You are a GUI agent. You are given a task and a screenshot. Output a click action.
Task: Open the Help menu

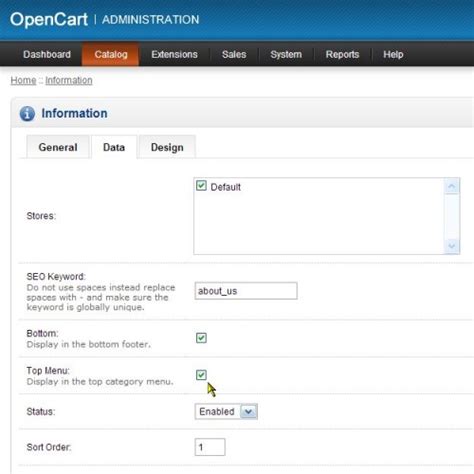(393, 54)
